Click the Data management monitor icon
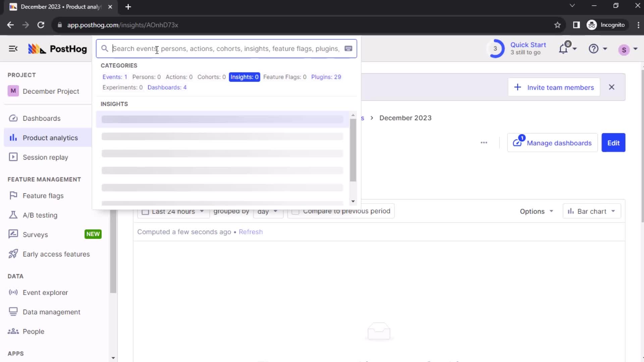 tap(13, 312)
